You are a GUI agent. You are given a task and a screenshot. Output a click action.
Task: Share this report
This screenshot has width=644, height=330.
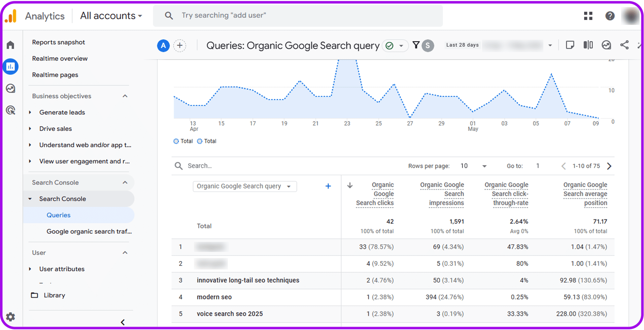(x=624, y=45)
